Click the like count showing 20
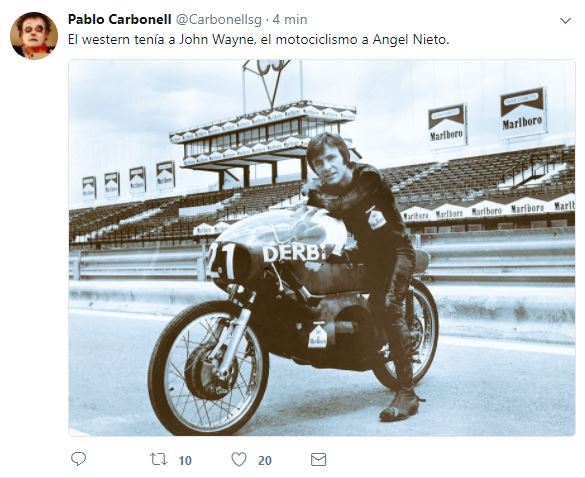 (265, 460)
